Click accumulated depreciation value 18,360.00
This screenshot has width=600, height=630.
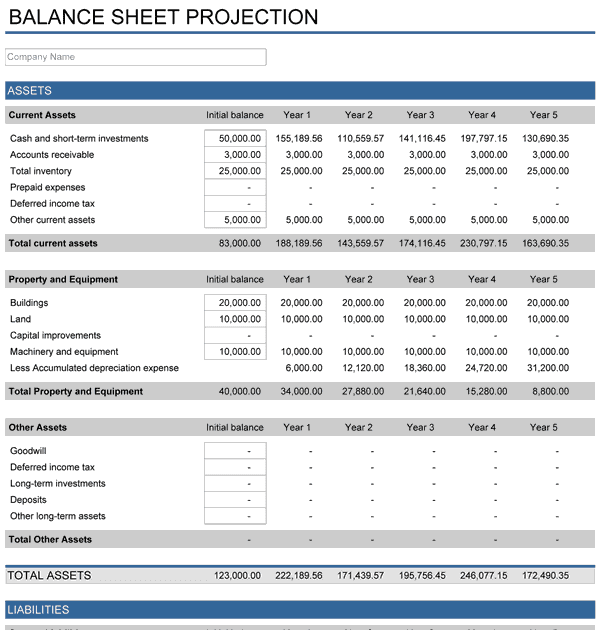425,368
